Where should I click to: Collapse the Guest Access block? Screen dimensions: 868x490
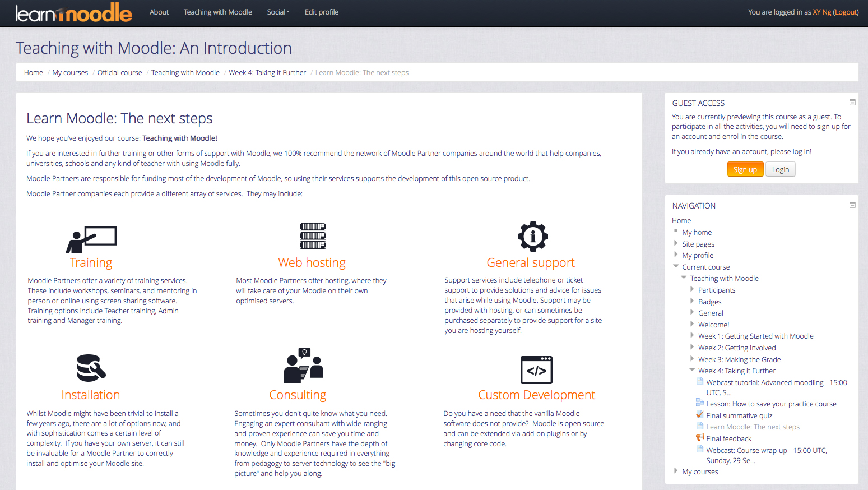(x=852, y=103)
